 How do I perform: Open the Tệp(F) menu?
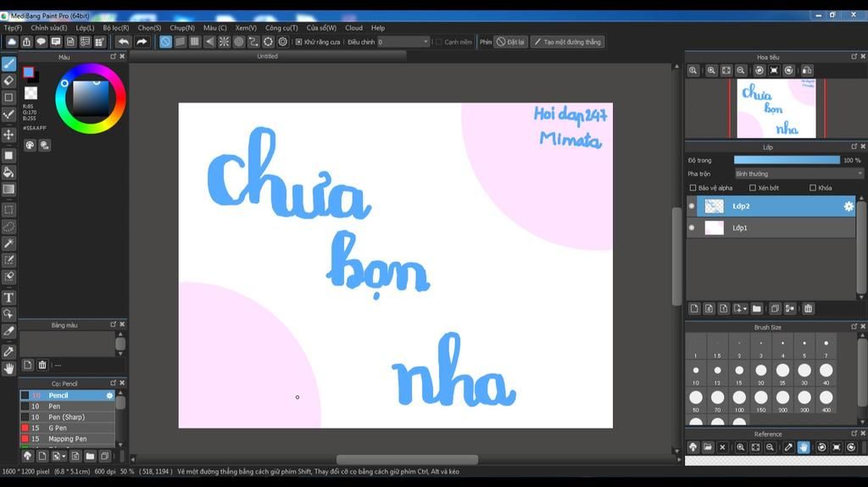[13, 28]
